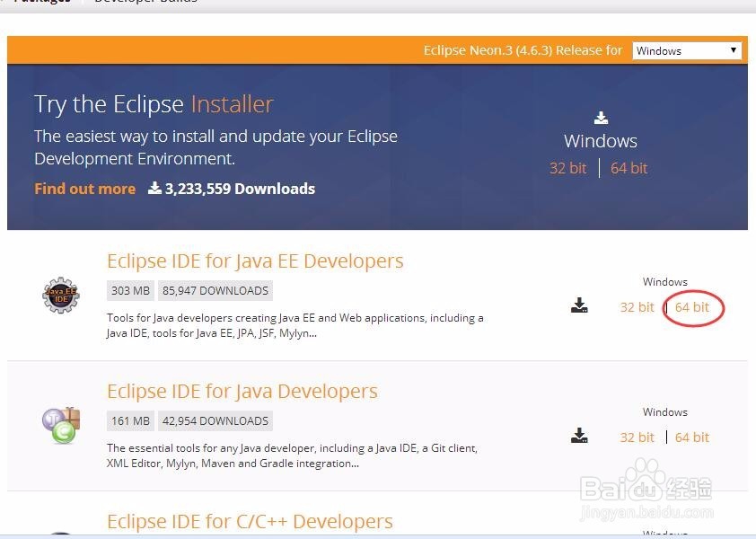Click the Windows heading in the installer banner
The height and width of the screenshot is (539, 756).
(x=601, y=141)
